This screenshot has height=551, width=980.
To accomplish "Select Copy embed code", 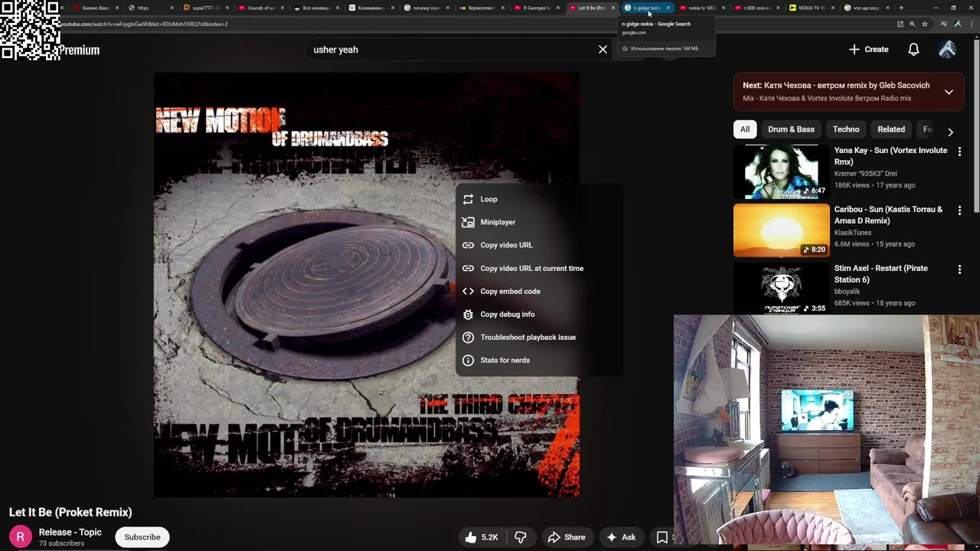I will click(x=538, y=291).
